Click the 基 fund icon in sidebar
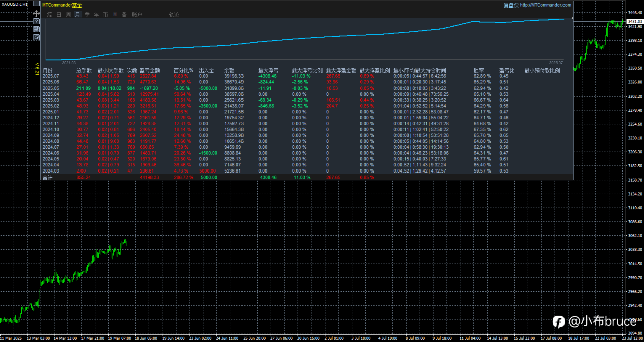This screenshot has width=644, height=342. [x=36, y=29]
